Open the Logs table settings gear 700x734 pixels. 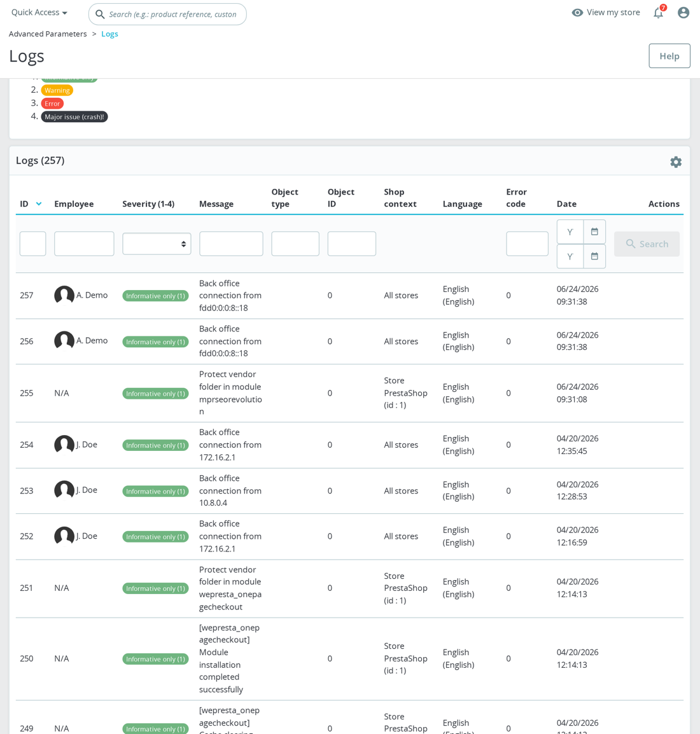[676, 162]
